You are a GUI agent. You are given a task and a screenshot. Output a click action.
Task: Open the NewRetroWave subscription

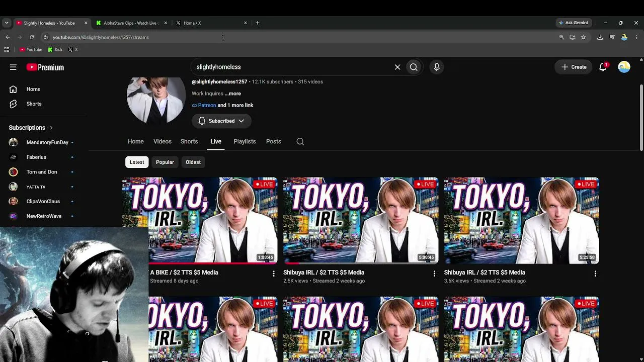point(43,216)
